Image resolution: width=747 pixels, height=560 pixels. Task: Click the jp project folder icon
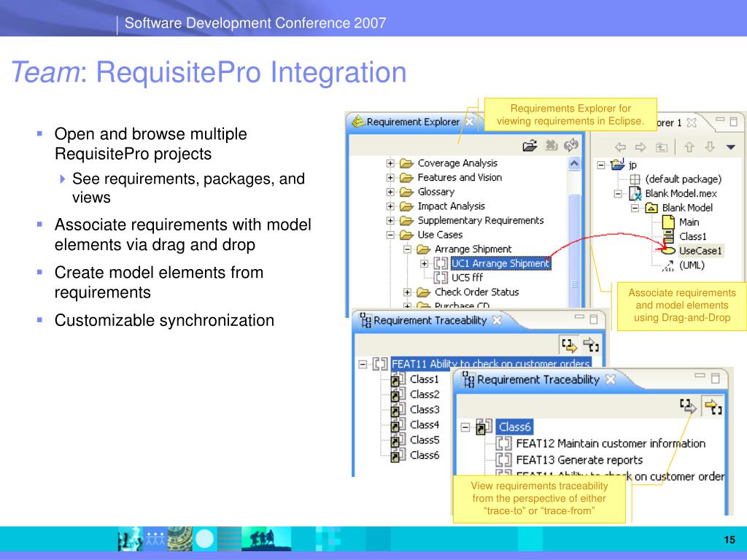coord(618,165)
